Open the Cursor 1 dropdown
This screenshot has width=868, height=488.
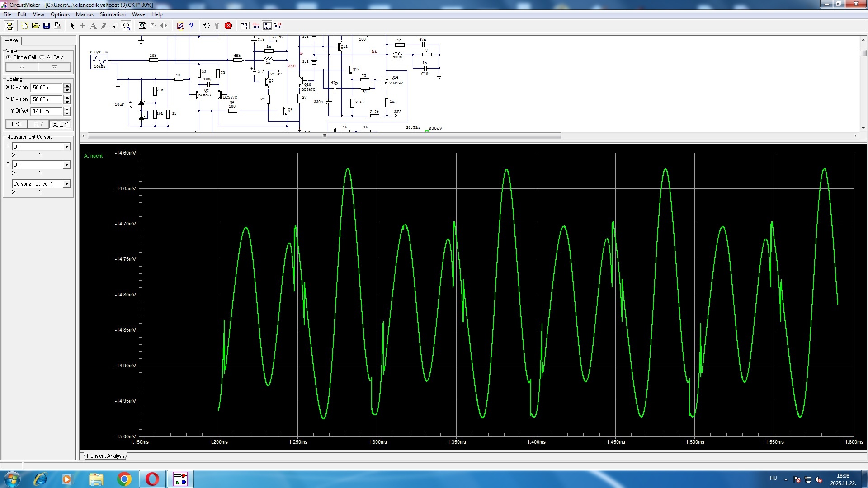(x=66, y=146)
